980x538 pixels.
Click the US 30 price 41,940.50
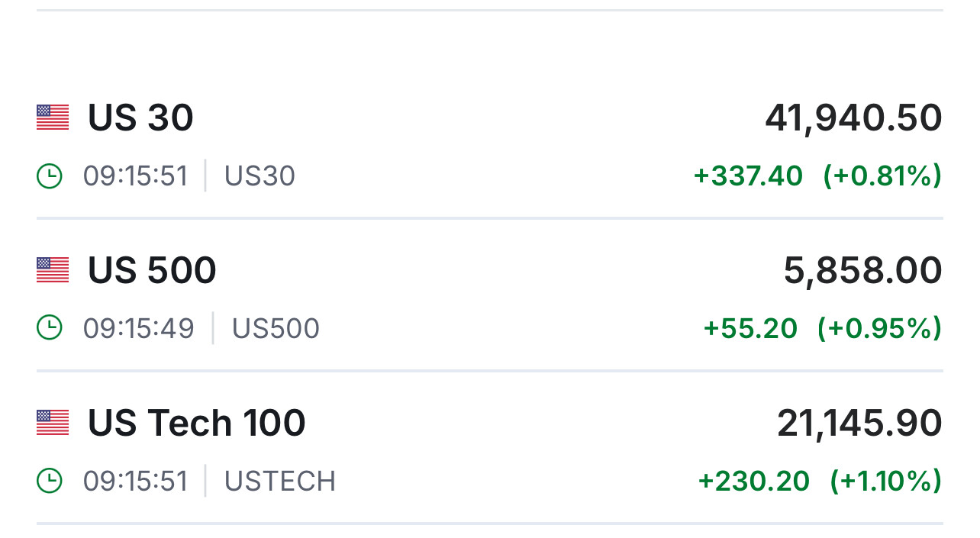pos(853,118)
